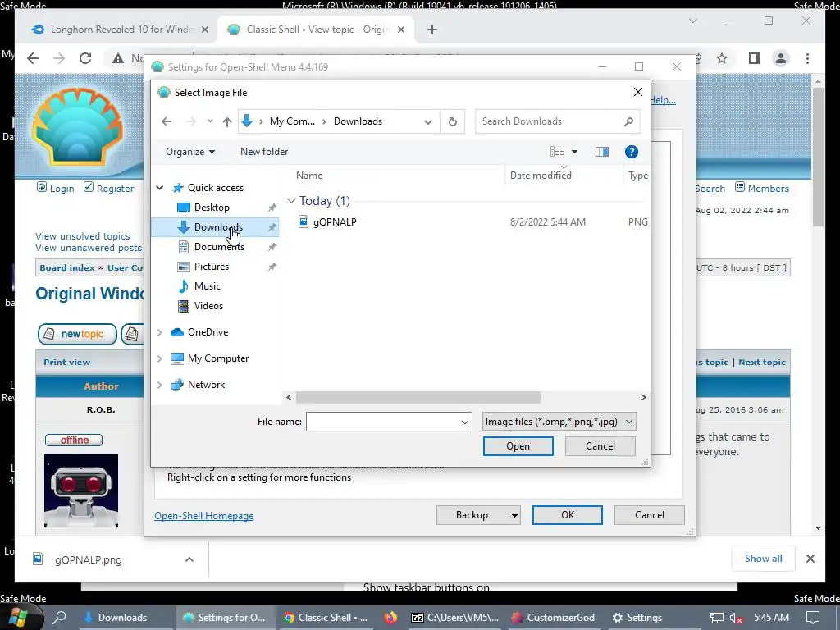Open gQPNALP.png download options chevron

189,559
